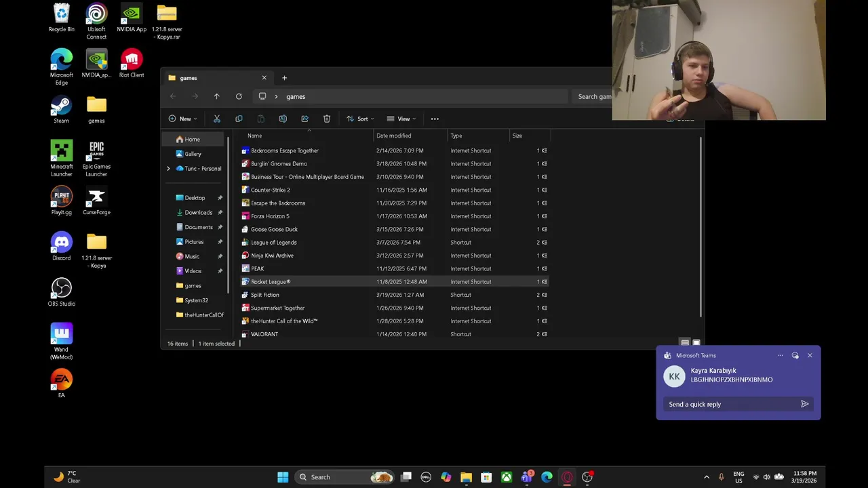Click the Copy icon in Explorer toolbar
This screenshot has height=488, width=868.
pyautogui.click(x=239, y=119)
